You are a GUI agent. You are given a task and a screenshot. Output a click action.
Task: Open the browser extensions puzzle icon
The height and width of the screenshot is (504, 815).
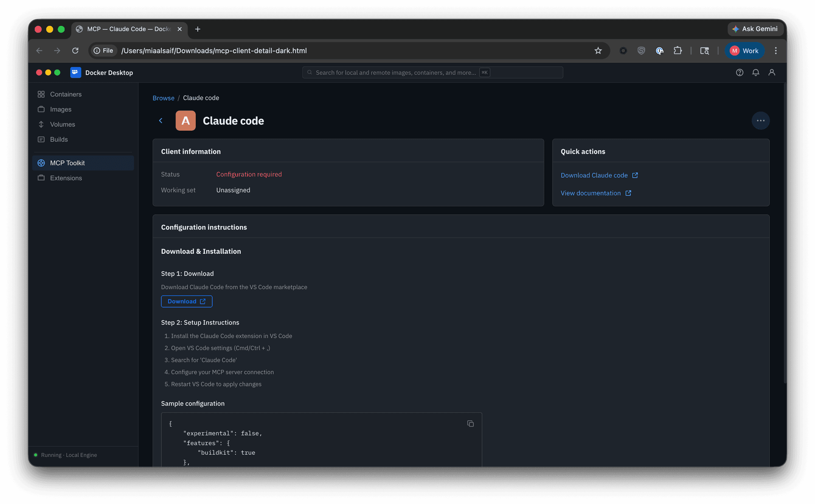(677, 50)
